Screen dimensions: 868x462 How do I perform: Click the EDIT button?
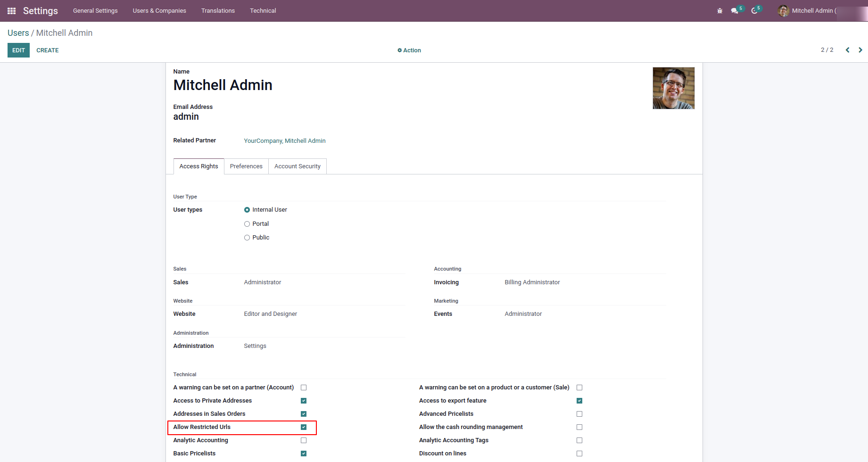pos(18,50)
